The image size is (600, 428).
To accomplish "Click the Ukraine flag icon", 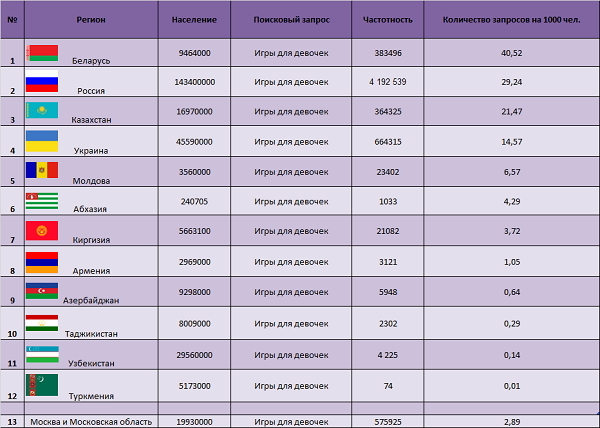I will pos(42,140).
